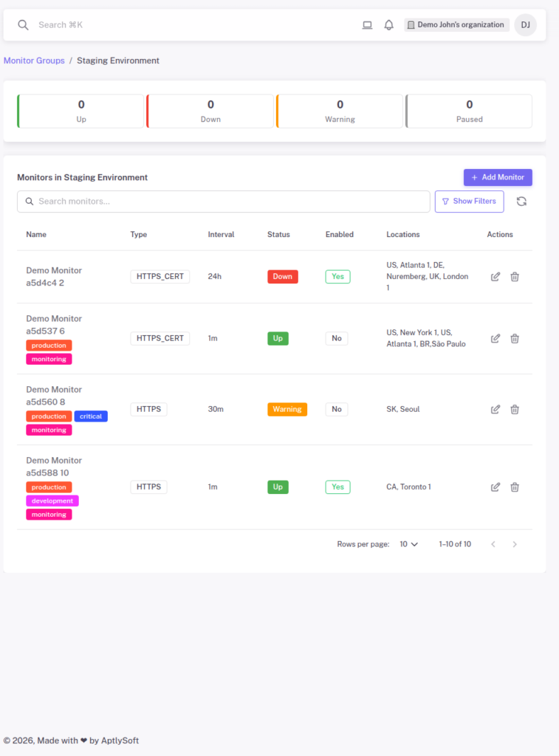559x756 pixels.
Task: Open the laptop display icon in header
Action: tap(367, 24)
